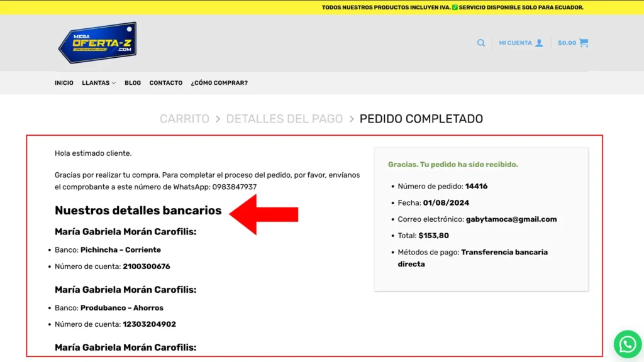This screenshot has height=362, width=644.
Task: Open the ¿CÓMO COMPRAR? page
Action: click(x=219, y=83)
